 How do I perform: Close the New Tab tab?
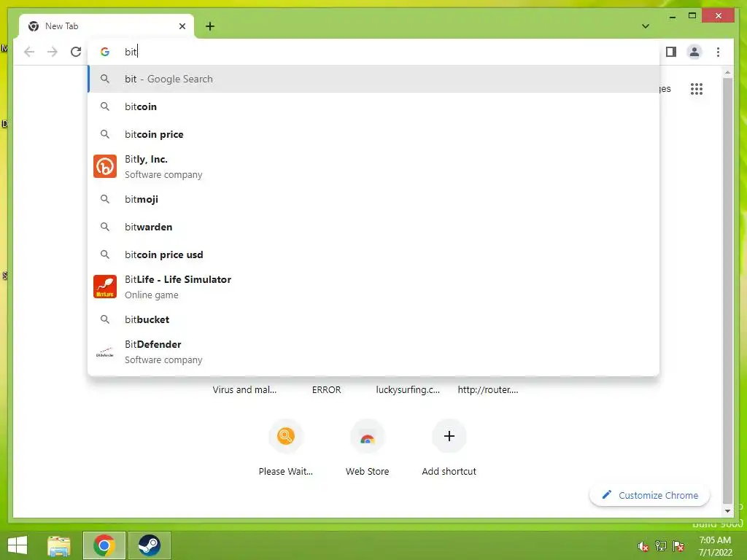tap(182, 26)
